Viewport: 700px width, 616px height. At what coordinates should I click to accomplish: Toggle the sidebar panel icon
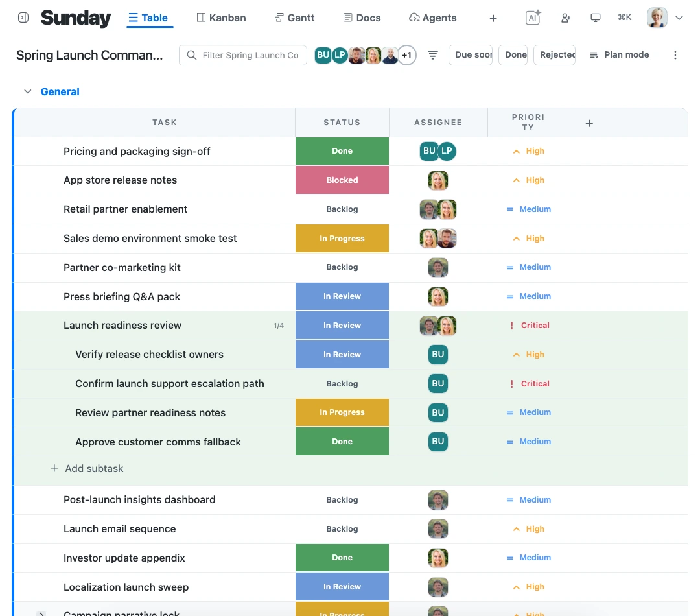click(23, 18)
